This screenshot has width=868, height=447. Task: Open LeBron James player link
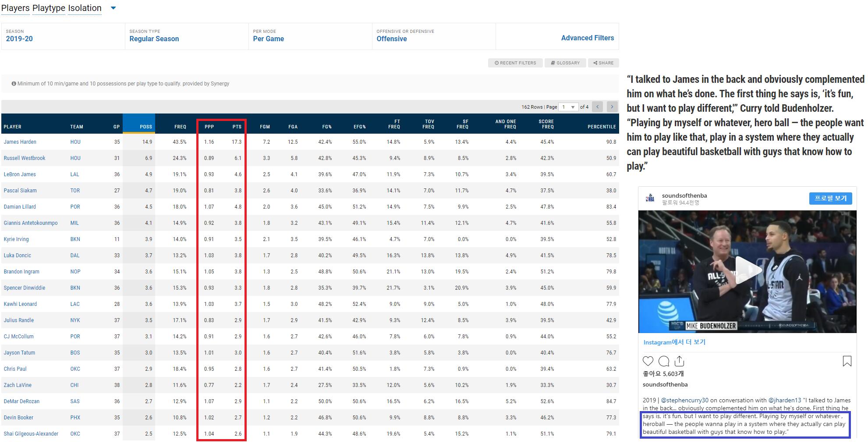click(x=20, y=174)
